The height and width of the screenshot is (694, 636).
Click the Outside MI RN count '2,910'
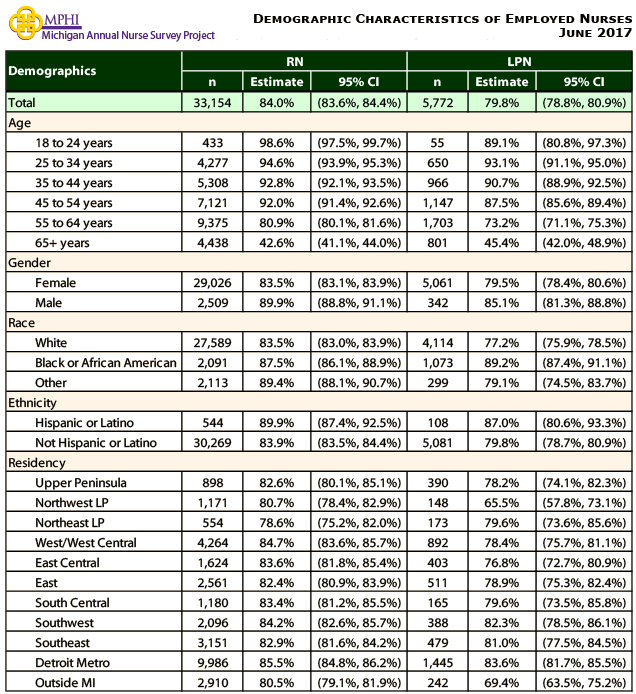(x=212, y=683)
